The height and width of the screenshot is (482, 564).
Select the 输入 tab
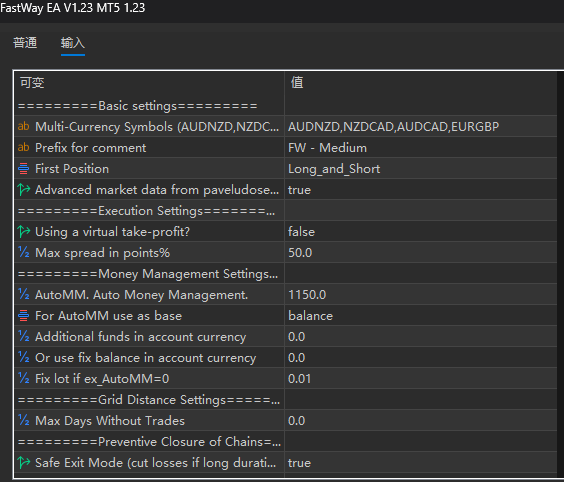[x=73, y=43]
